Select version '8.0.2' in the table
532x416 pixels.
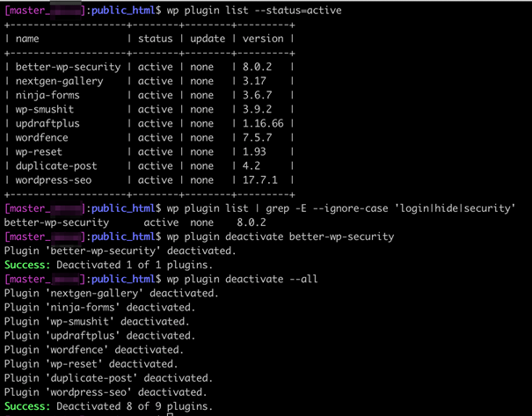[257, 67]
